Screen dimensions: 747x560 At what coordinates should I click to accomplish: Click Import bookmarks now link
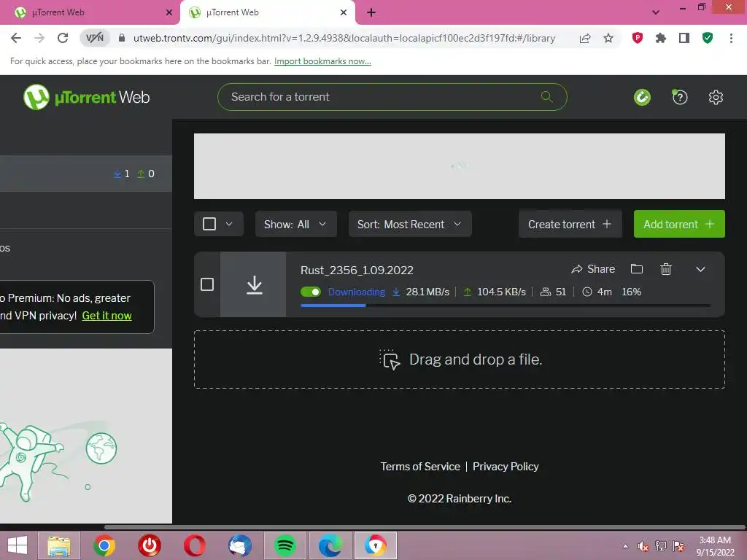click(322, 61)
